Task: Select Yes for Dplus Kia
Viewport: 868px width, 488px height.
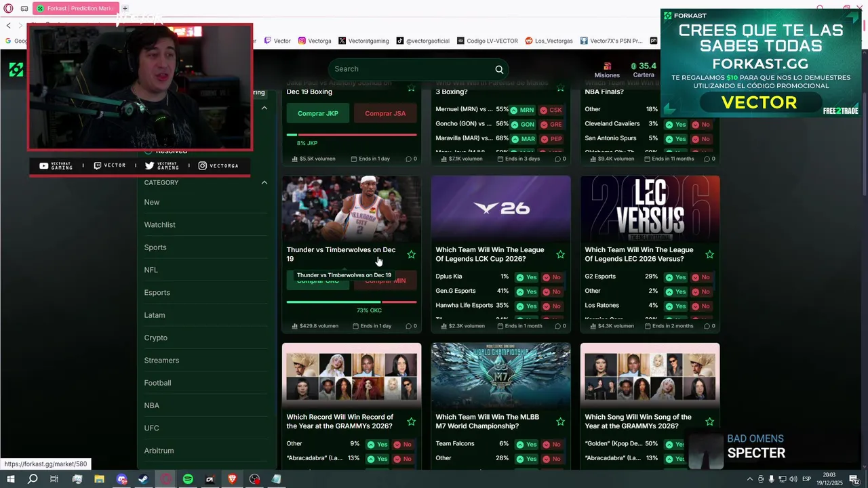Action: click(526, 277)
